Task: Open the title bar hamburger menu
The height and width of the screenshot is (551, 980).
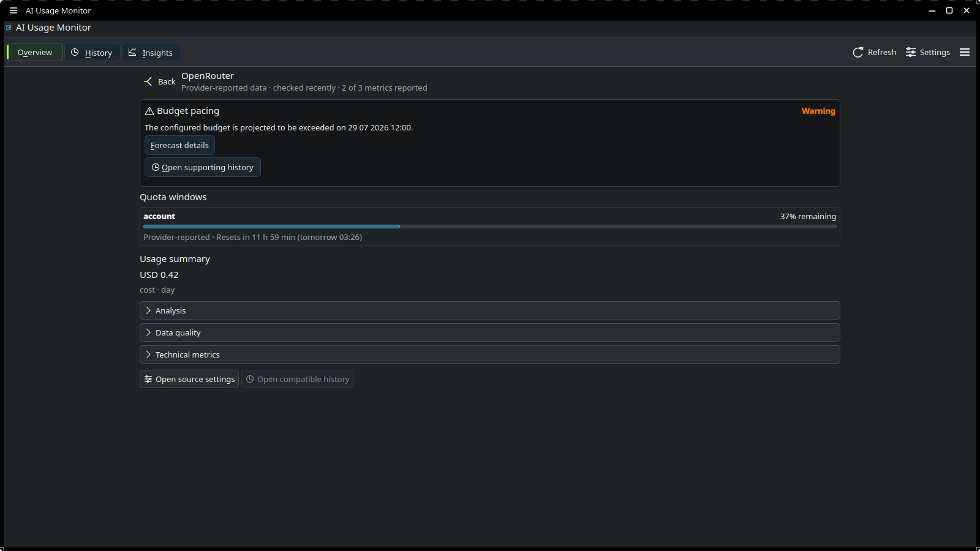Action: click(13, 10)
